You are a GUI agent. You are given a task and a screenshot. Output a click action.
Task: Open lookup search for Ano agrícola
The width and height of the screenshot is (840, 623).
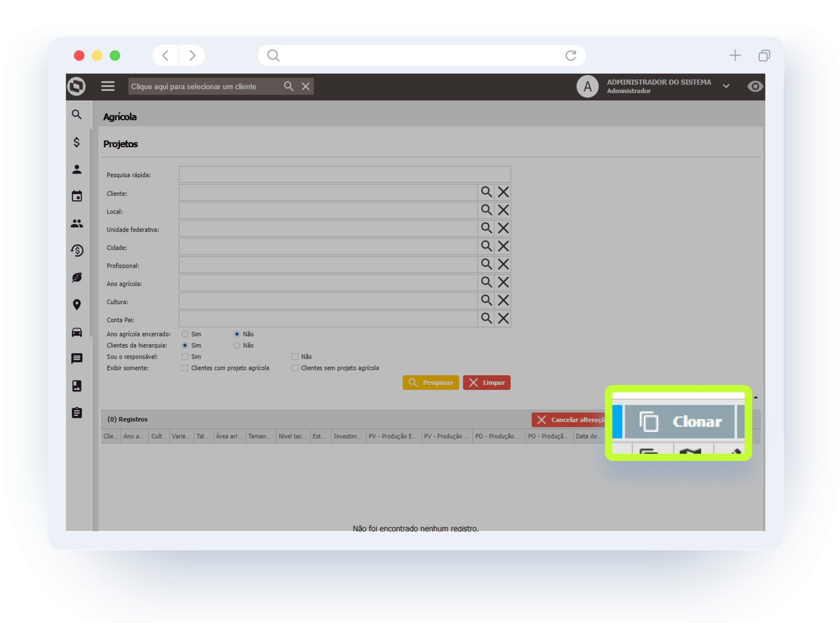point(487,282)
